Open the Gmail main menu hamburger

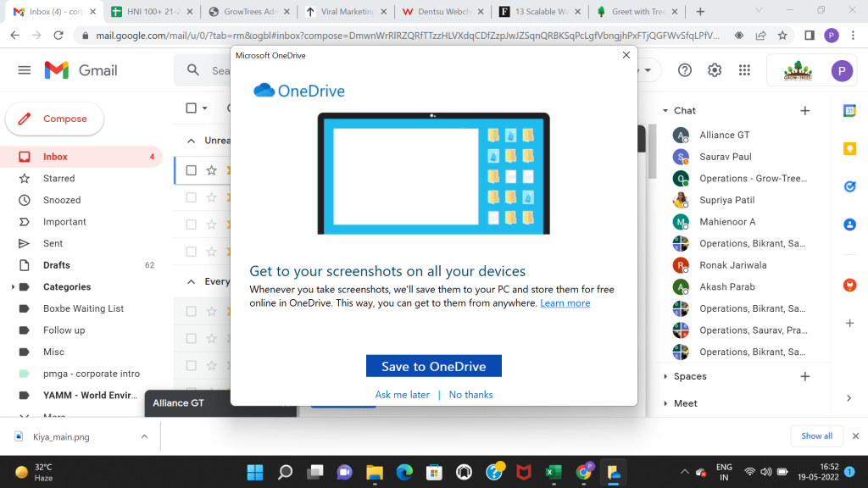[x=24, y=70]
